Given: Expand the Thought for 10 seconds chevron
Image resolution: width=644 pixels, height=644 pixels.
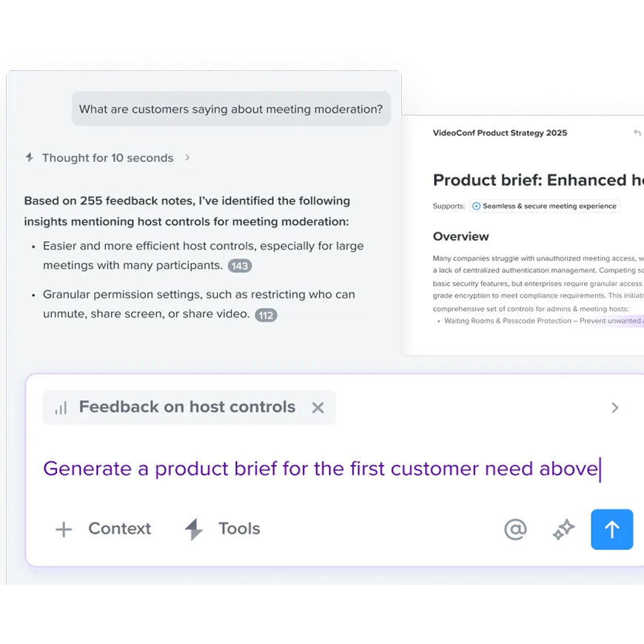Looking at the screenshot, I should click(187, 158).
